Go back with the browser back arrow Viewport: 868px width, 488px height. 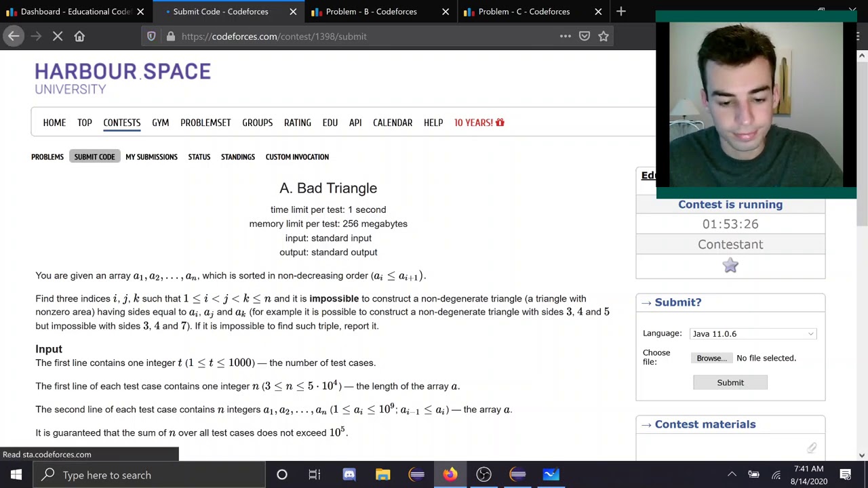click(x=14, y=36)
